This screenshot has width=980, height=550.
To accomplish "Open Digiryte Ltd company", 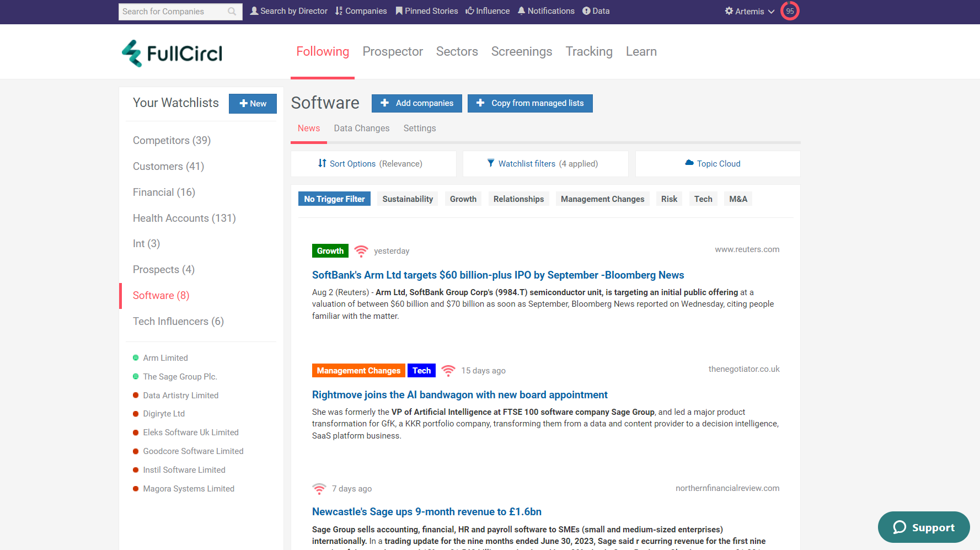I will (164, 414).
